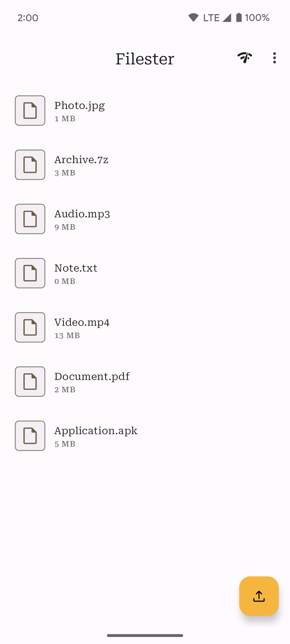Tap the 13 MB size label
The height and width of the screenshot is (644, 290).
67,336
